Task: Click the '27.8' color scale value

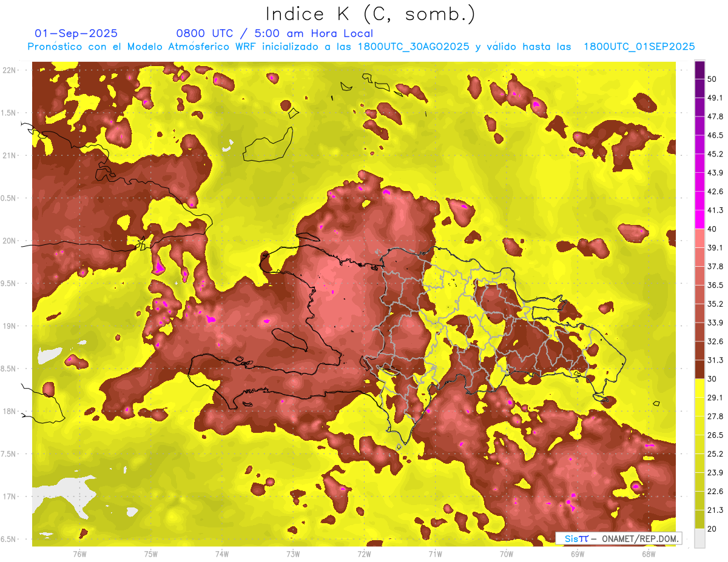Action: pos(715,416)
